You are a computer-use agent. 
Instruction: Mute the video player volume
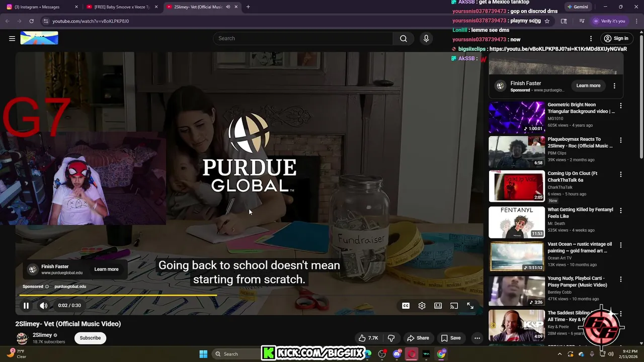(44, 305)
